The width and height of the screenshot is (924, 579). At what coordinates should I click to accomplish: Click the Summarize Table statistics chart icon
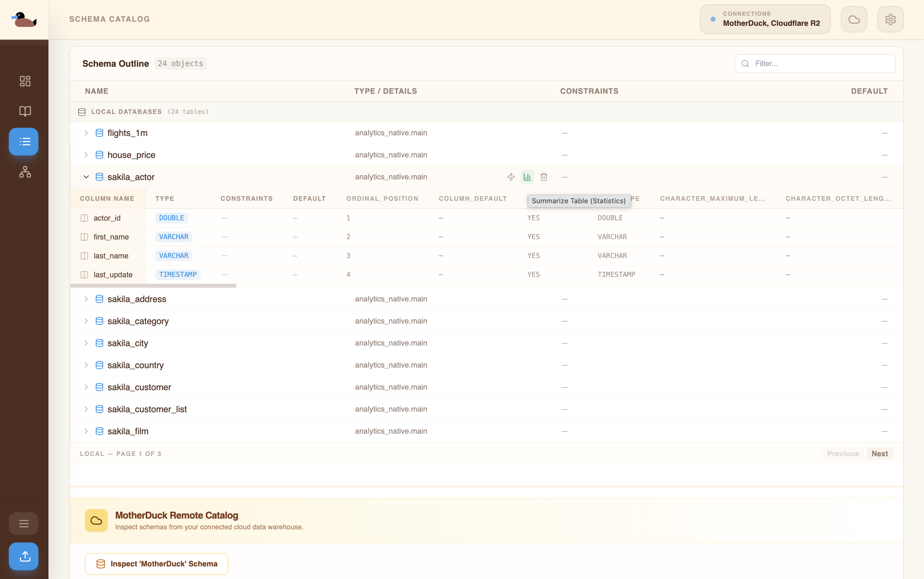tap(527, 177)
